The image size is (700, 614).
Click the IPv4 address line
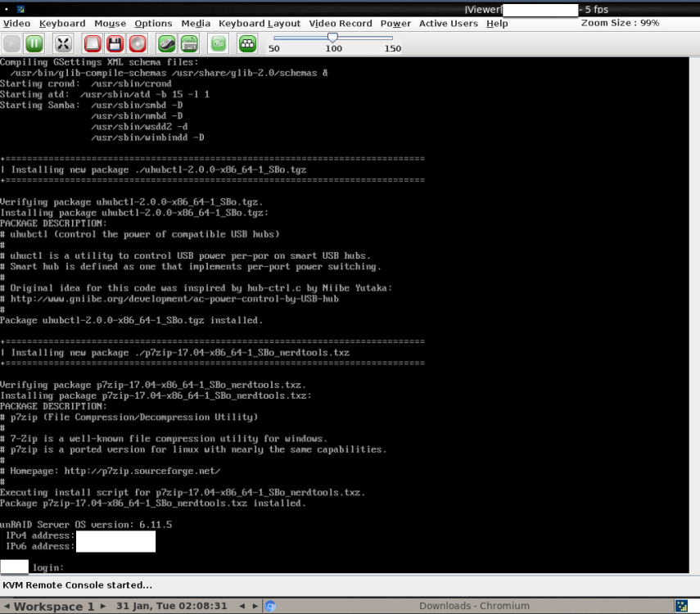[x=80, y=535]
